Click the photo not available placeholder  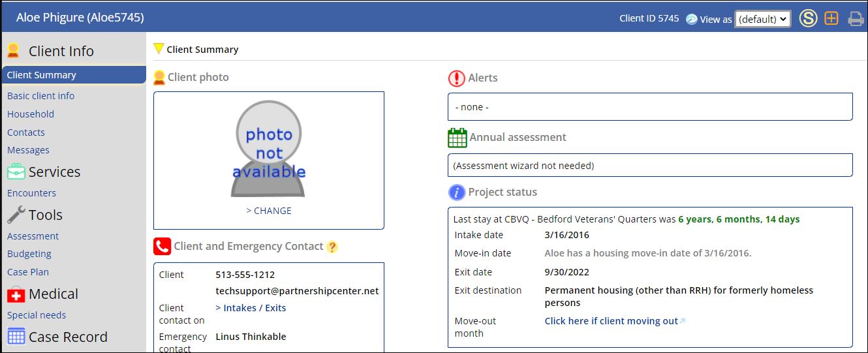[x=268, y=149]
